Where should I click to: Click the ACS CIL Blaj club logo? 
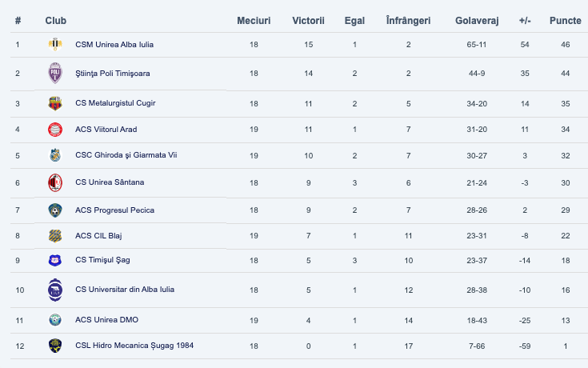tap(54, 235)
